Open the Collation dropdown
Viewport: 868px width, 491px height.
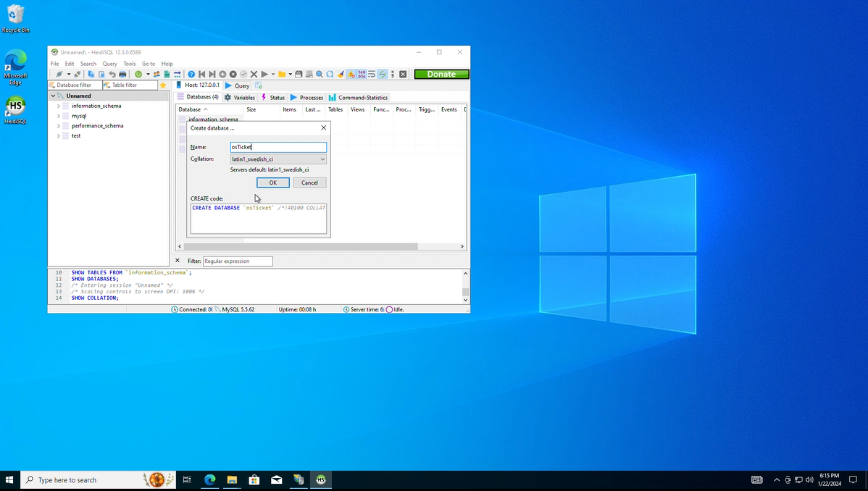[x=278, y=159]
